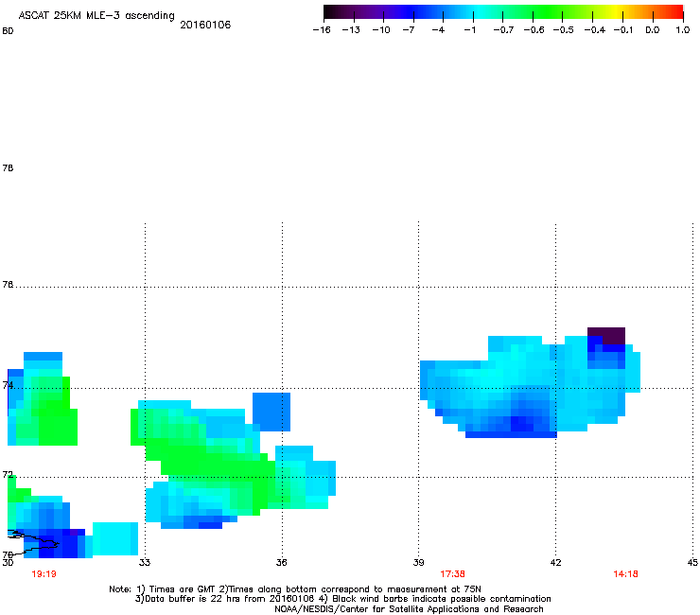Click longitude axis label 42
Viewport: 700px width, 615px height.
pyautogui.click(x=555, y=562)
